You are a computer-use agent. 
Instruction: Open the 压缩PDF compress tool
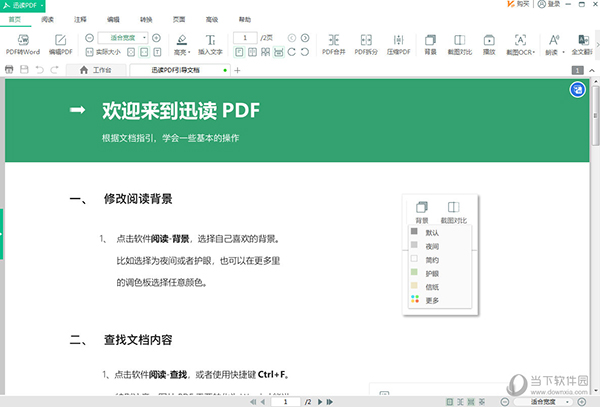398,44
